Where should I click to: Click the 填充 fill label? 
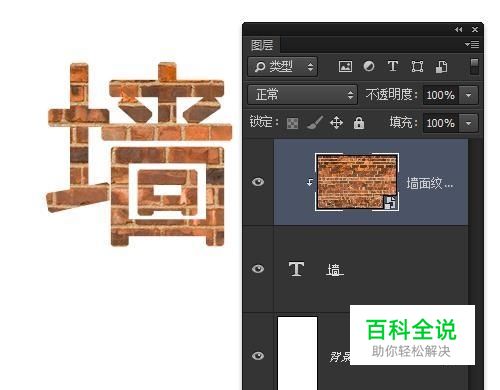pos(403,122)
